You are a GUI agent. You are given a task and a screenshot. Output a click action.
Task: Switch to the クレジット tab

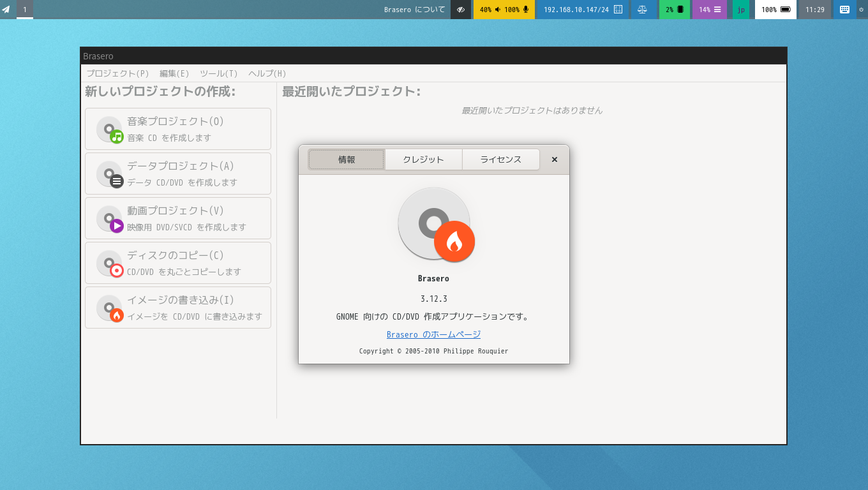(423, 160)
